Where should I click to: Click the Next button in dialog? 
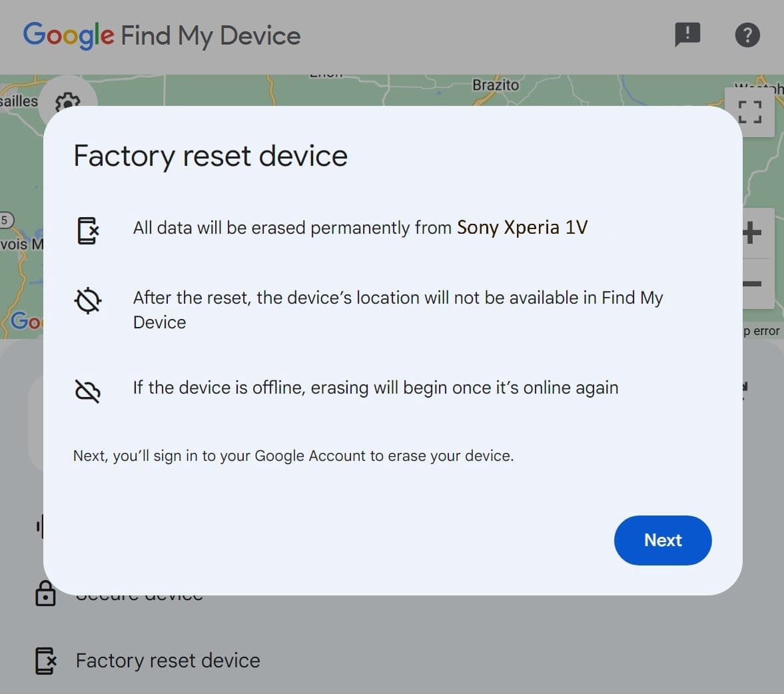663,540
